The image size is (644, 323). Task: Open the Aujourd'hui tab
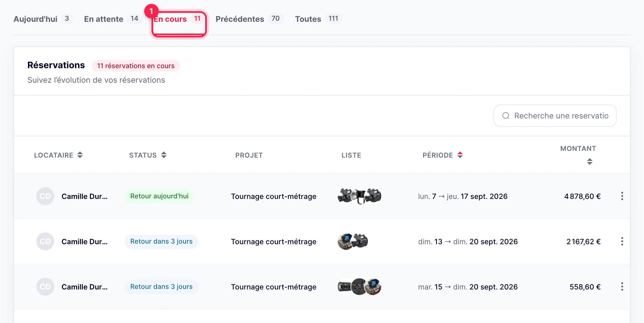point(43,19)
